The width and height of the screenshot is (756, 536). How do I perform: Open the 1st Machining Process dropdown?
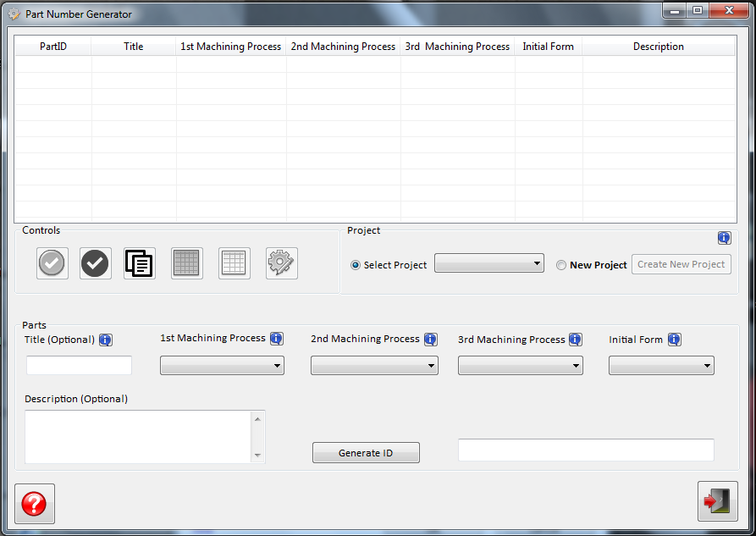222,365
